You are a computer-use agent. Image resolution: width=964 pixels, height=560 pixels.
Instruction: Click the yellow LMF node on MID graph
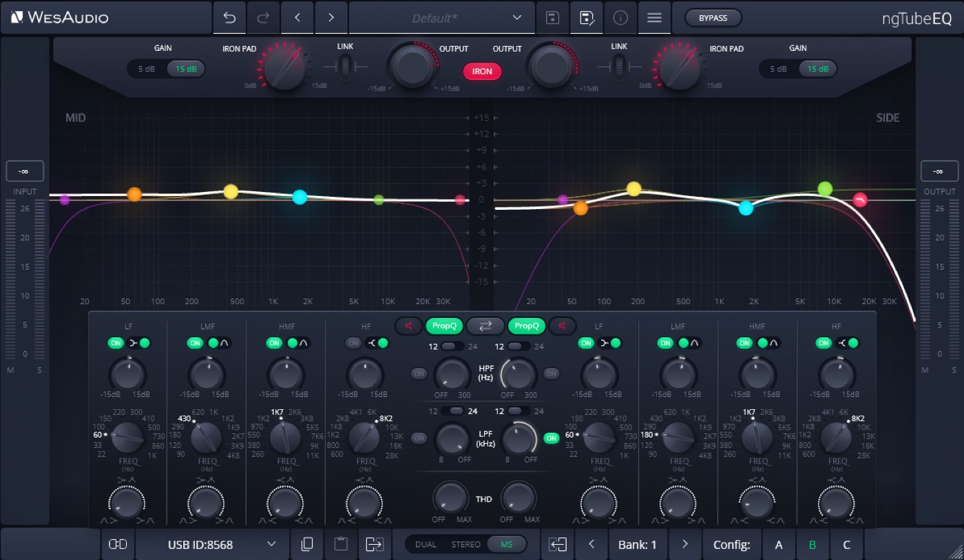(231, 192)
